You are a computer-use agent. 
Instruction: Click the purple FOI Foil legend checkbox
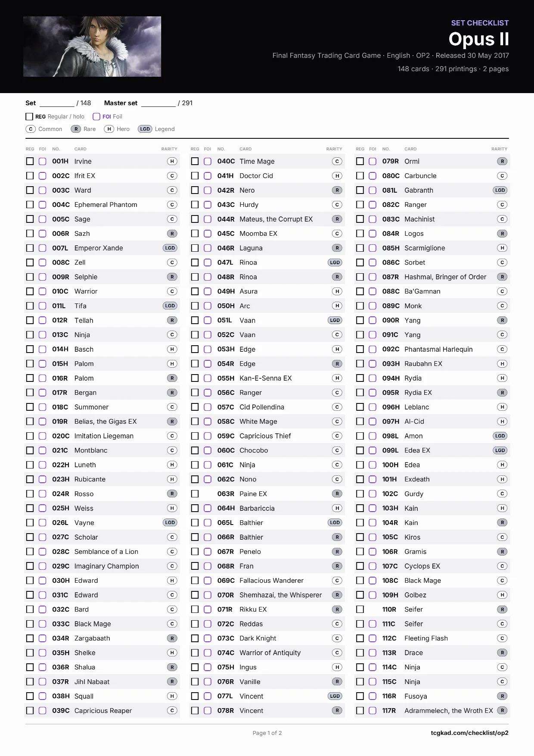[x=96, y=116]
